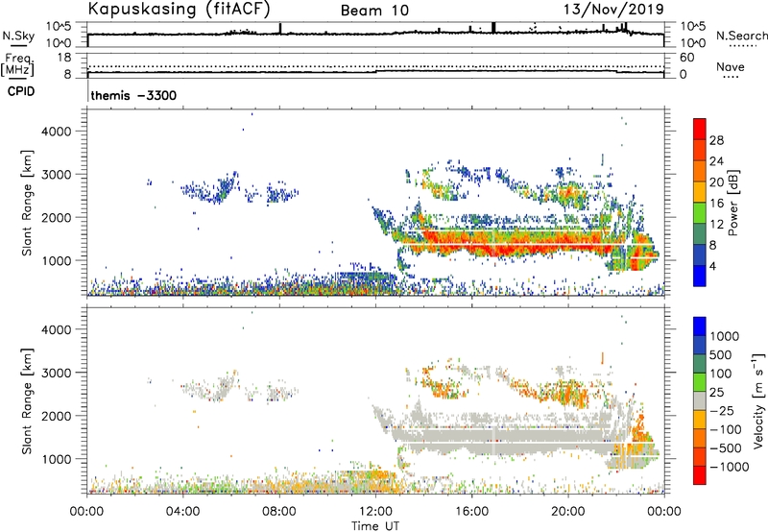
Task: Click the "12:00" time tick label
Action: 375,512
